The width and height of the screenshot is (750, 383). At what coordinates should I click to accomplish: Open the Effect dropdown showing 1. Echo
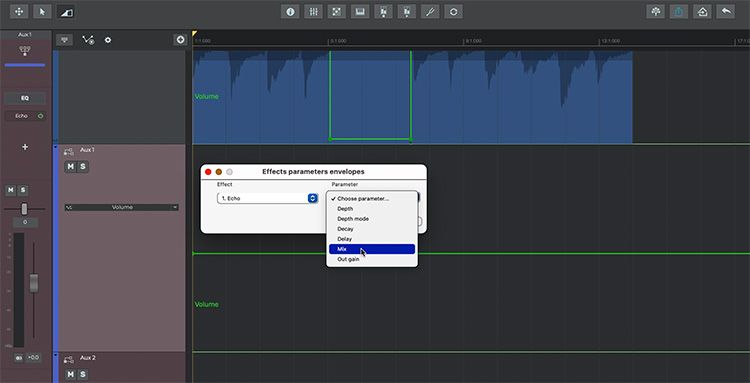[267, 198]
